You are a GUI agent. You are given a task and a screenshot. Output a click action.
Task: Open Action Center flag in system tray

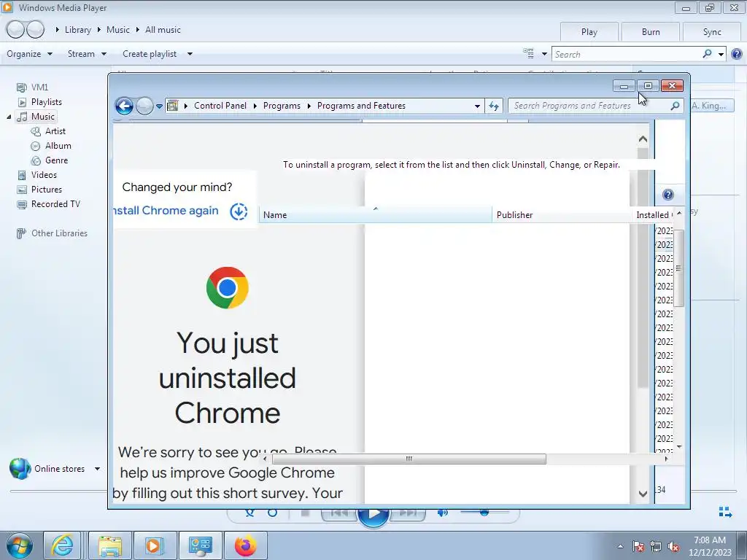[638, 546]
